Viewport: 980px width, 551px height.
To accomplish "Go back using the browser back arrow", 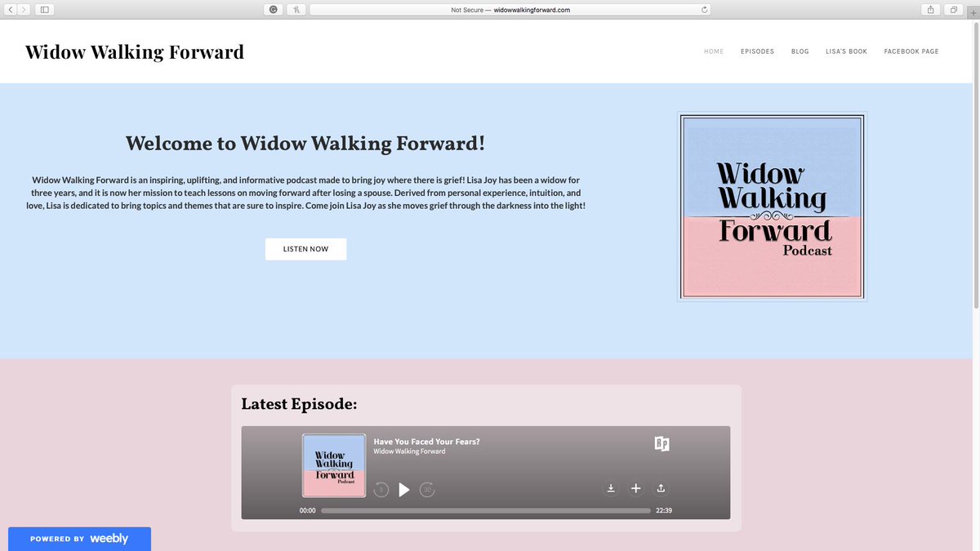I will [10, 9].
